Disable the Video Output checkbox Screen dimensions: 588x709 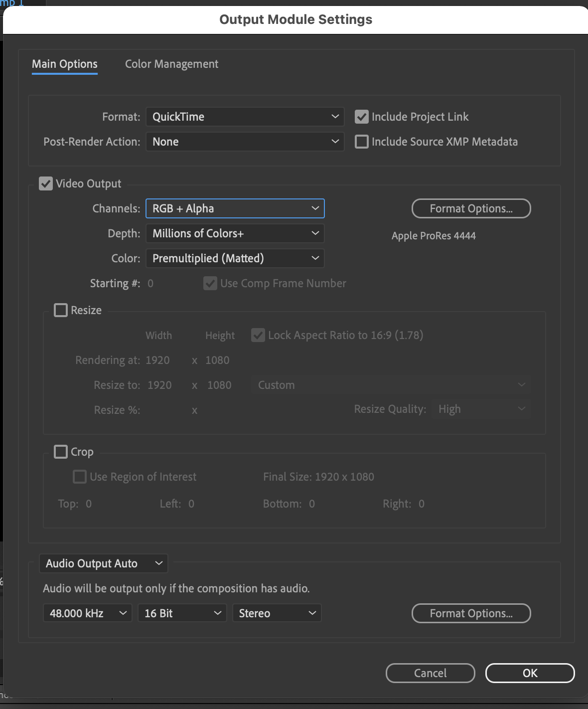[x=46, y=183]
